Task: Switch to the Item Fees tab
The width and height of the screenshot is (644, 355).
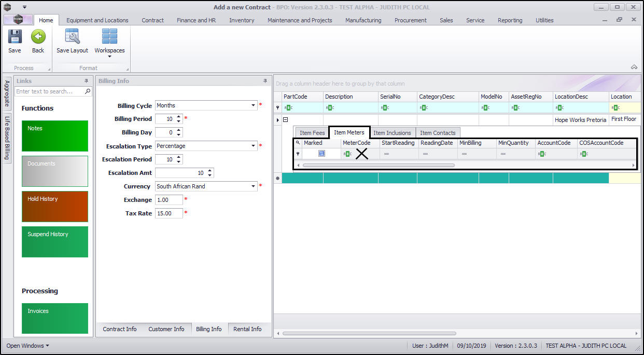Action: [312, 133]
